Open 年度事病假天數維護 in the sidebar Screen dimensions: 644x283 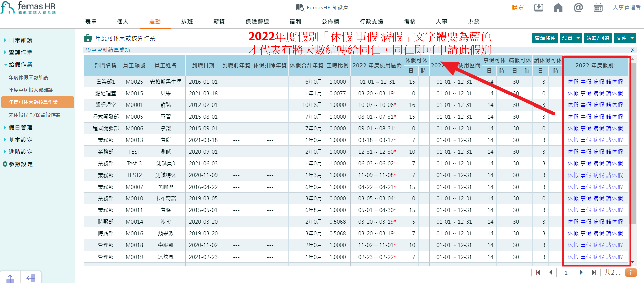click(x=31, y=90)
